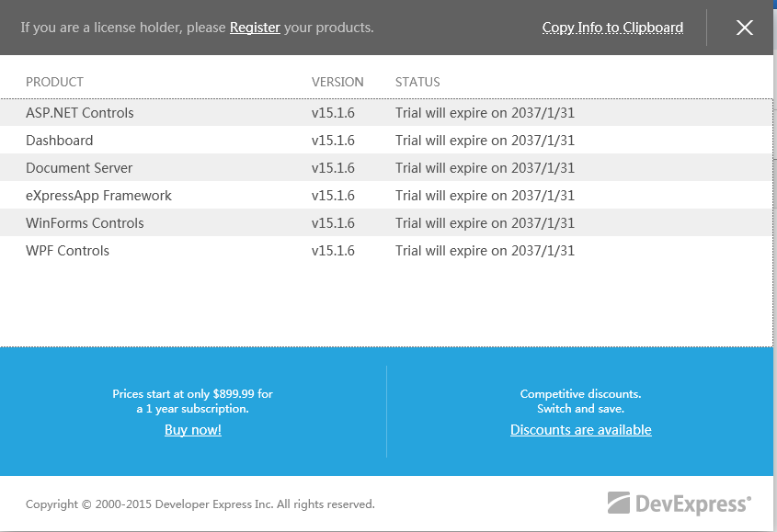Click the Document Server version v15.1.6
777x532 pixels.
click(333, 168)
